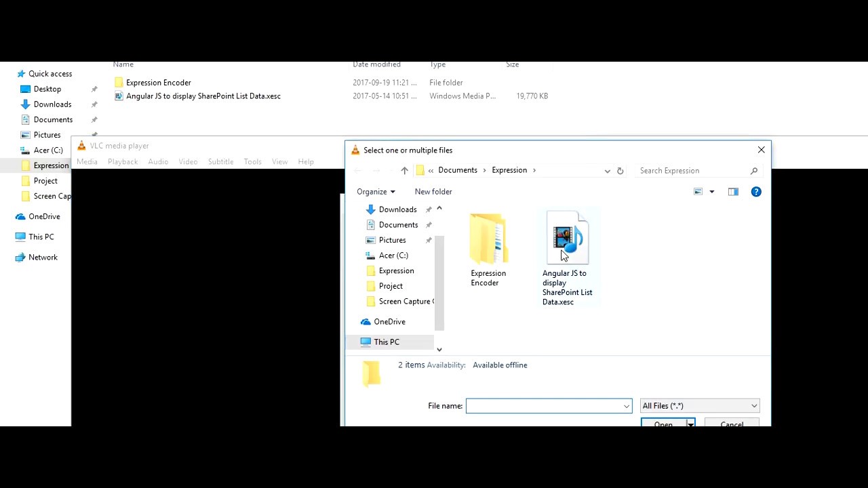This screenshot has height=488, width=868.
Task: Open the VLC Subtitle menu
Action: coord(220,162)
